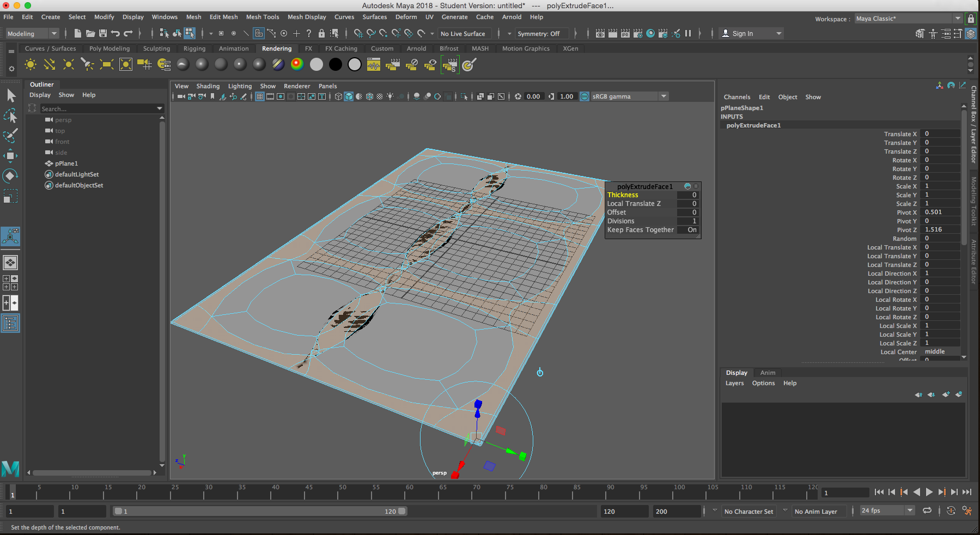Toggle wireframe-on-shaded in the viewport bar
Image resolution: width=980 pixels, height=535 pixels.
click(369, 96)
